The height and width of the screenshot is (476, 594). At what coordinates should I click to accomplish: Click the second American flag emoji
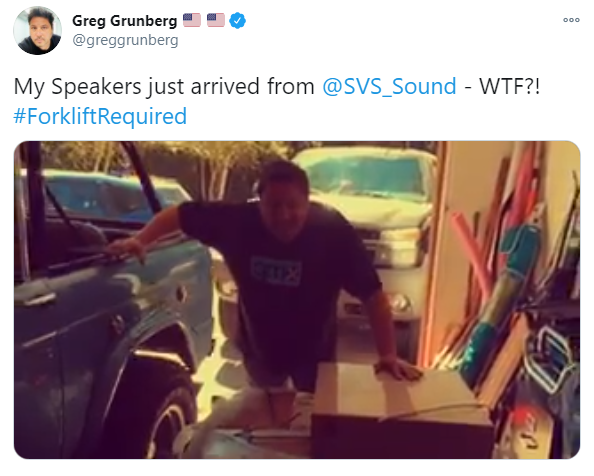[216, 20]
